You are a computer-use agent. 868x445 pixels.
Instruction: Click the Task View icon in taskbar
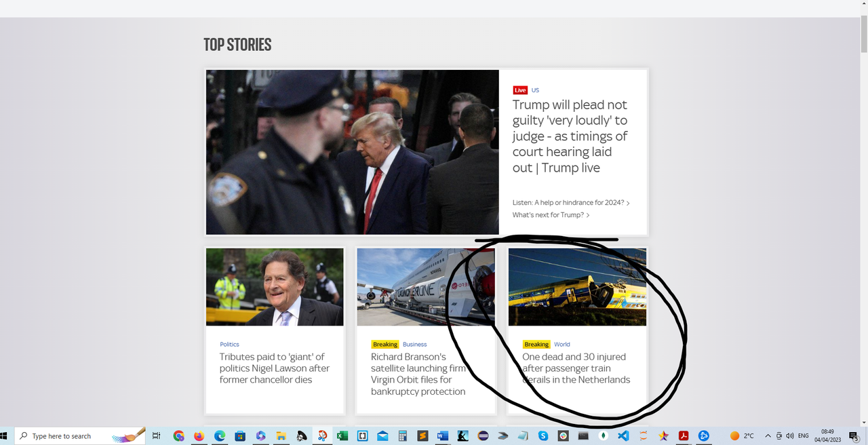pos(156,436)
